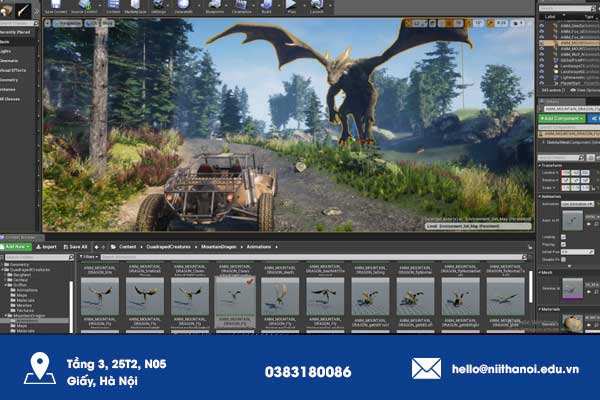Open the Filters dropdown in content browser
Viewport: 600px width, 400px height.
[89, 257]
